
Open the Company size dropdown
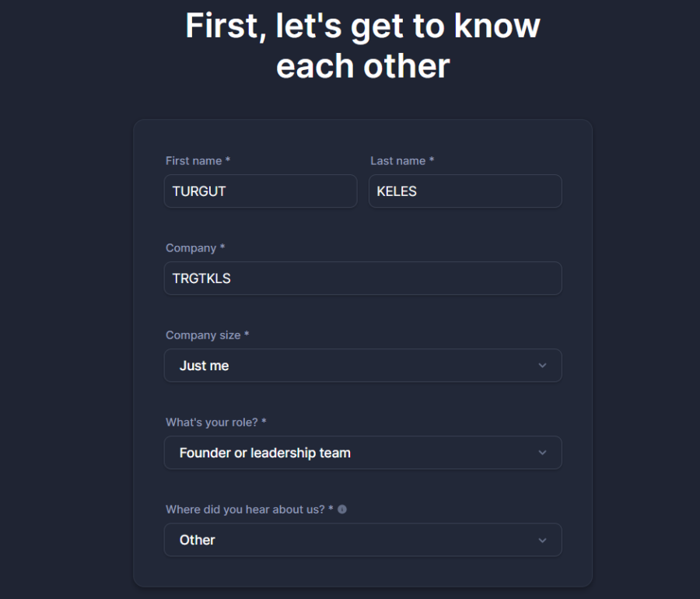[x=362, y=366]
